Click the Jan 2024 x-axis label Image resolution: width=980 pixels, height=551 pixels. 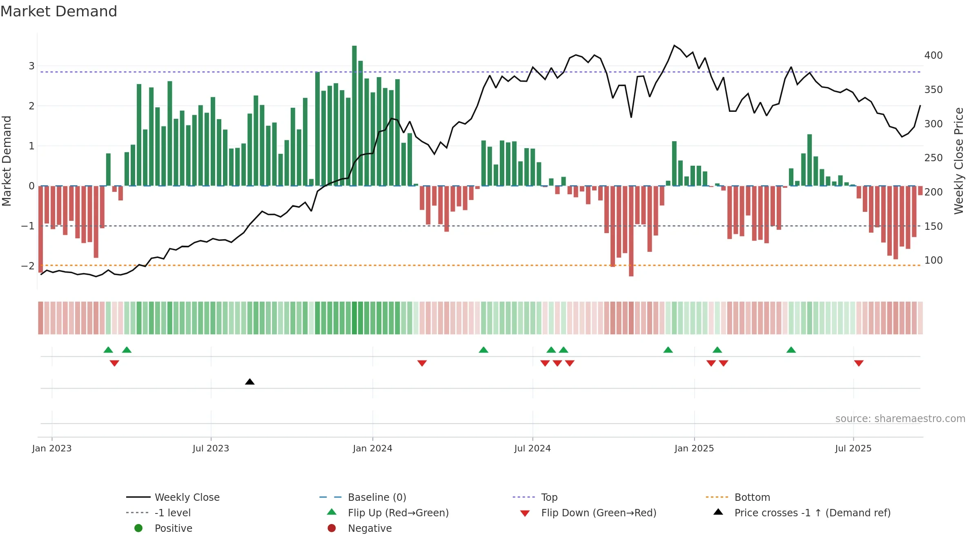coord(373,448)
